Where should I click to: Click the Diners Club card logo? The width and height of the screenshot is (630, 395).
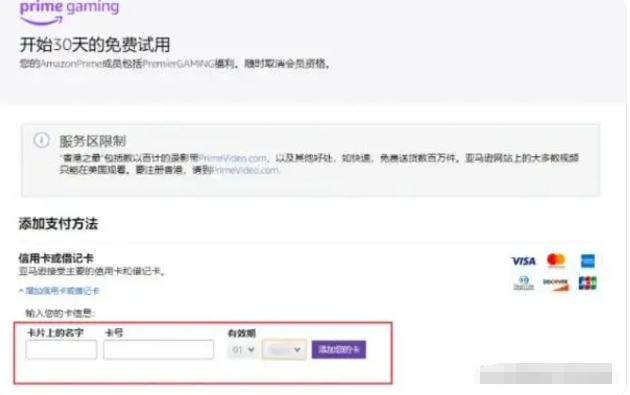pyautogui.click(x=524, y=283)
